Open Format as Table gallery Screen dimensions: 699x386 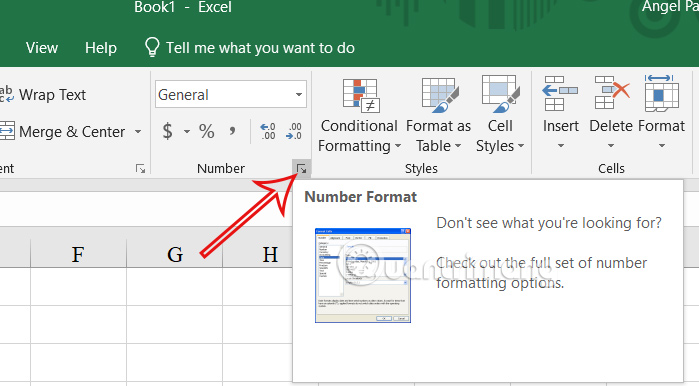click(439, 115)
